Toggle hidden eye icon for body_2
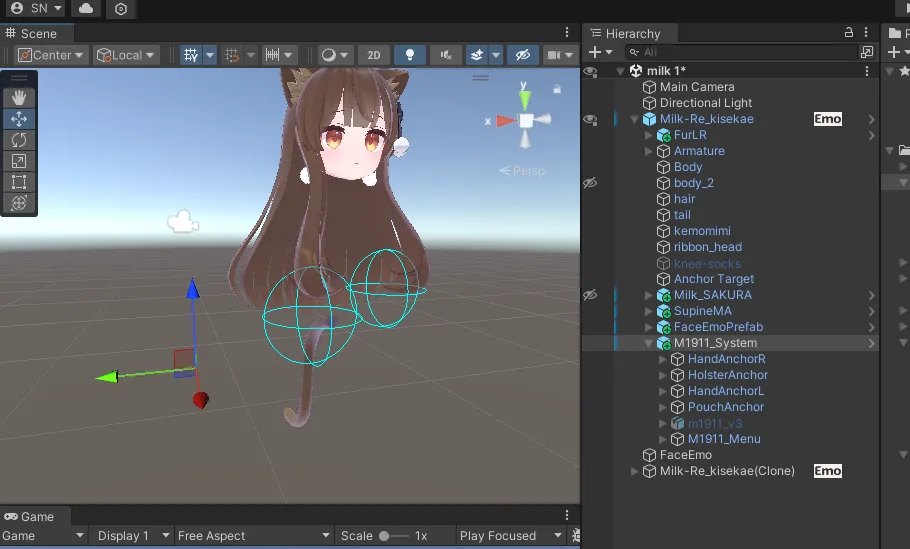 pyautogui.click(x=590, y=183)
